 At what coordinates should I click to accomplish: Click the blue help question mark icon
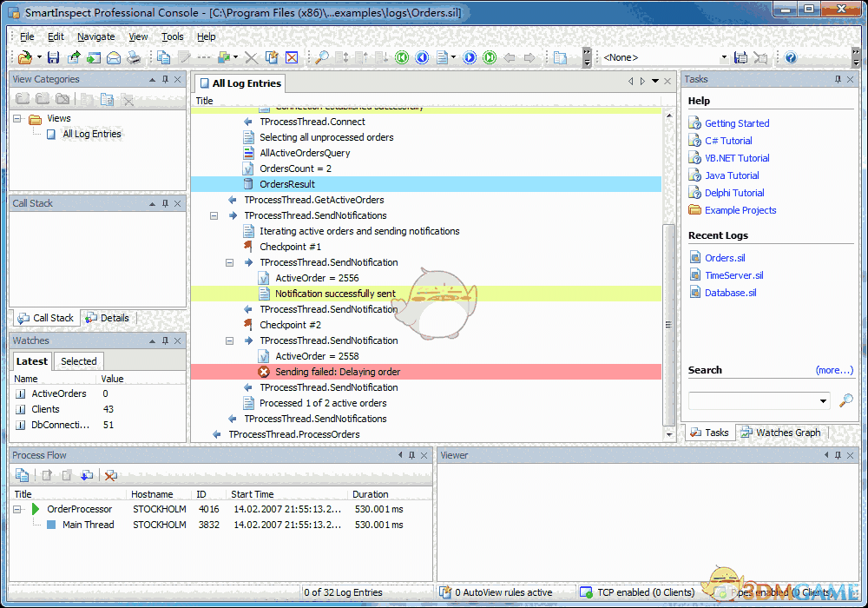tap(790, 58)
